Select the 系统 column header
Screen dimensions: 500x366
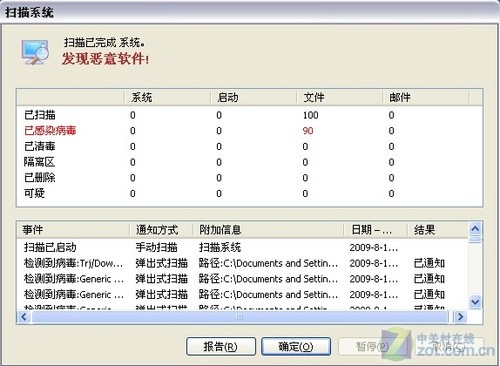click(x=167, y=97)
